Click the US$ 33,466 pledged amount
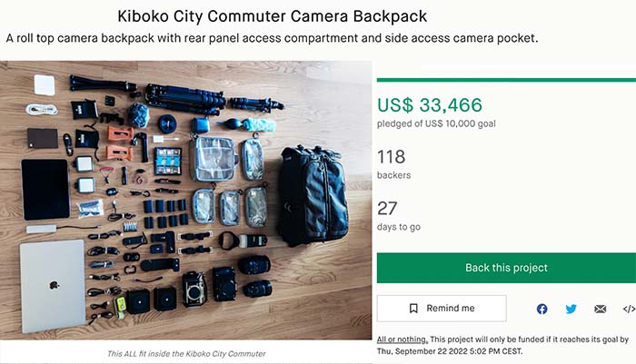Image resolution: width=636 pixels, height=364 pixels. point(430,104)
